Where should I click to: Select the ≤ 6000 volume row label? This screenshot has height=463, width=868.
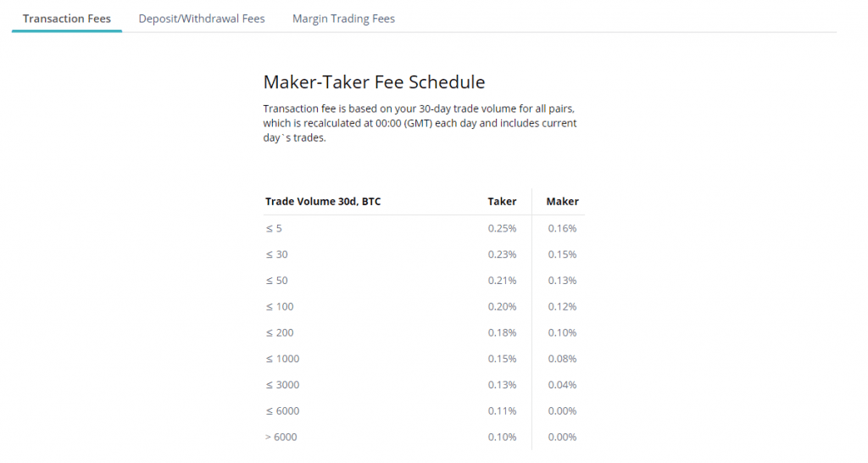point(282,411)
